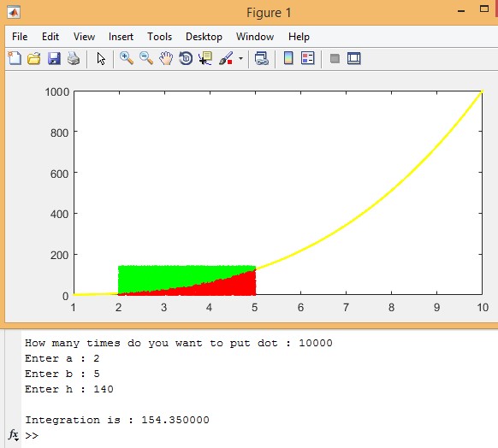Click the green dotted region in plot
This screenshot has width=498, height=448.
click(x=165, y=276)
